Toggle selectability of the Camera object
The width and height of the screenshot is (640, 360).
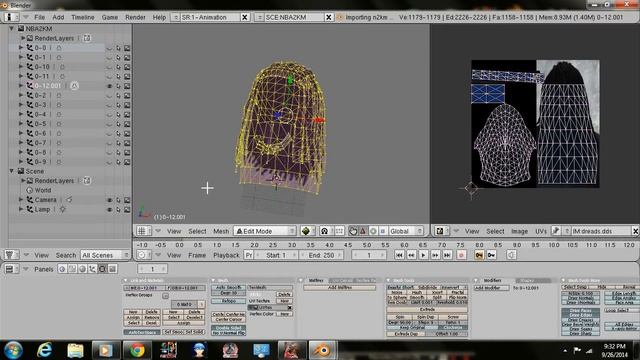point(118,200)
